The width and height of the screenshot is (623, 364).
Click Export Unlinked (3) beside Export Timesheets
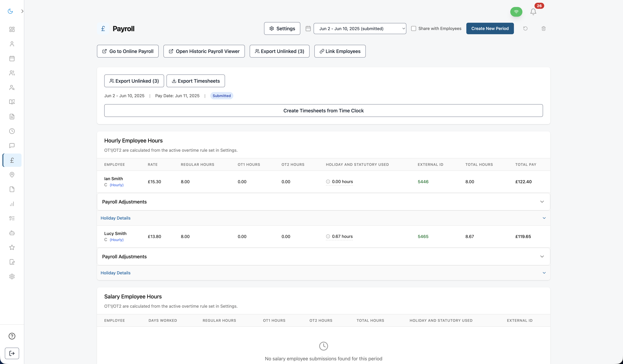134,81
